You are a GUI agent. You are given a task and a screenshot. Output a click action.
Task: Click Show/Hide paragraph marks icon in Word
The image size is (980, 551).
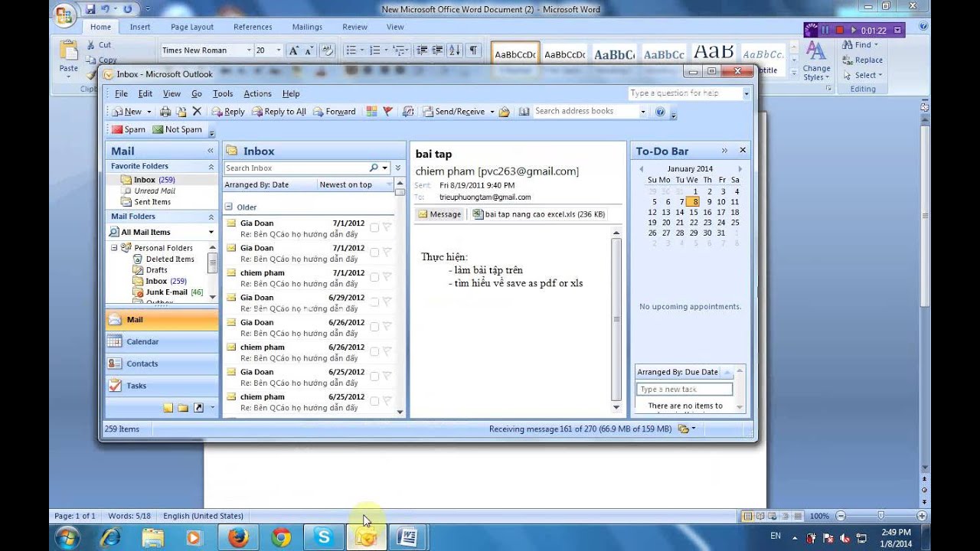point(473,51)
